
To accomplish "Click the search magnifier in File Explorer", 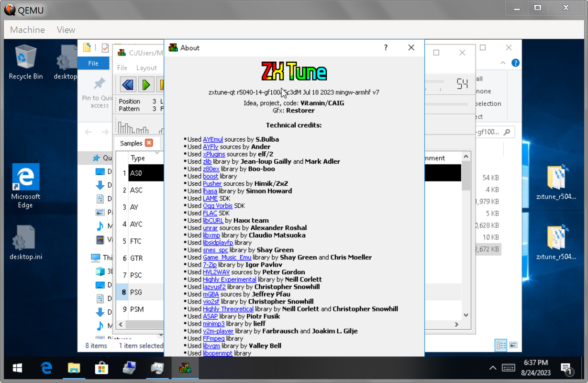I will tap(507, 132).
